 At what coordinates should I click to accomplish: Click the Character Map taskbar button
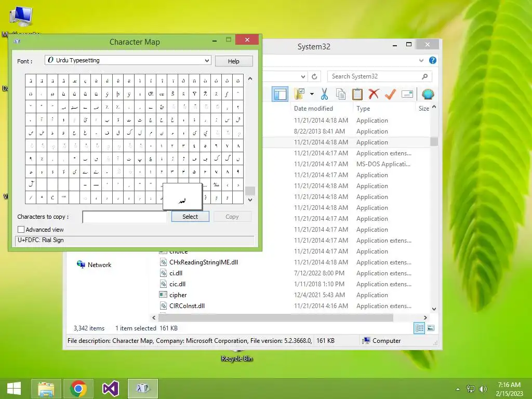pyautogui.click(x=143, y=389)
